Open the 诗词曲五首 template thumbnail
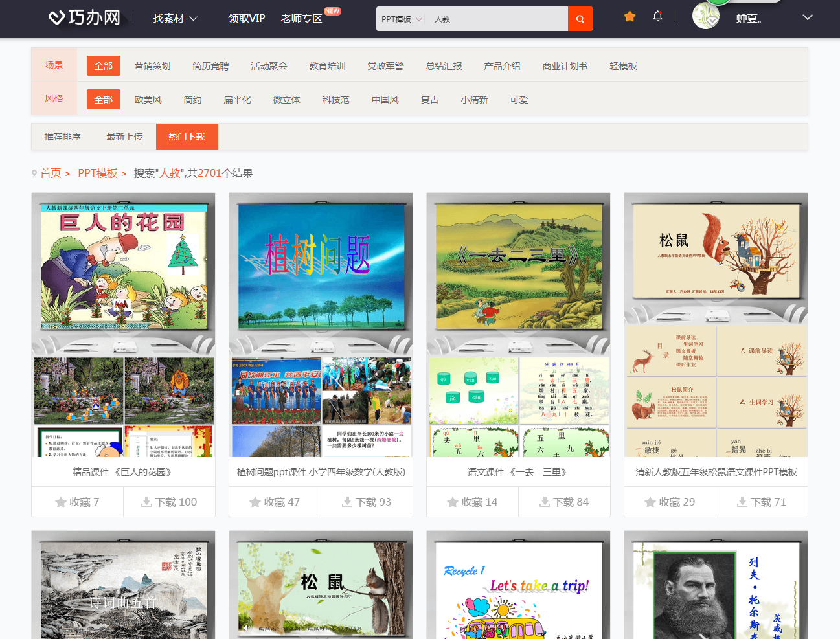The height and width of the screenshot is (639, 840). 123,585
